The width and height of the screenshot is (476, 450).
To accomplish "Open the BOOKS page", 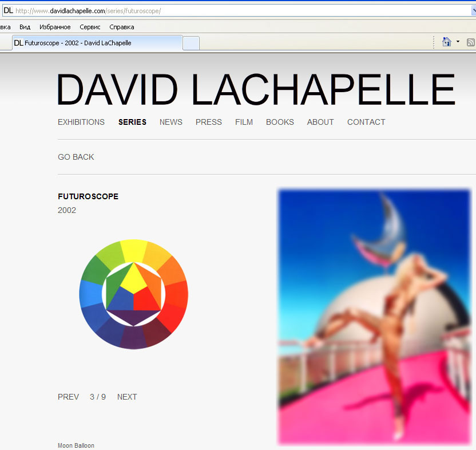I will (280, 122).
